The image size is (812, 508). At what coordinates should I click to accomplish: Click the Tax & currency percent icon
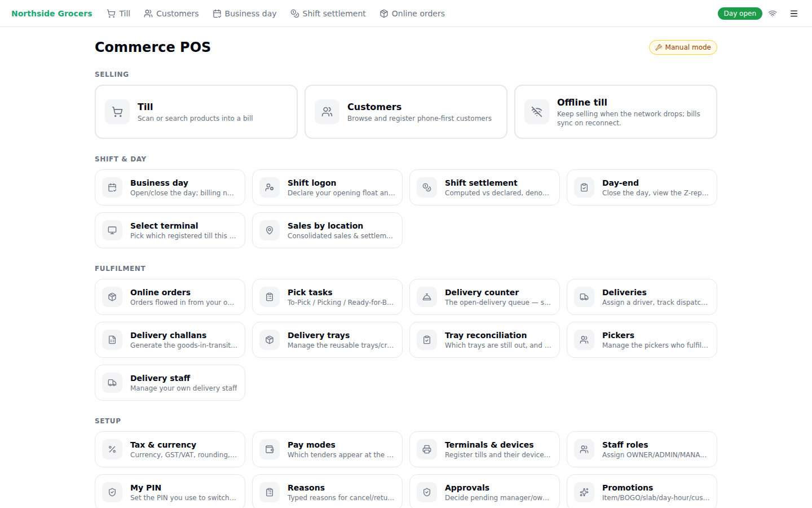coord(112,449)
